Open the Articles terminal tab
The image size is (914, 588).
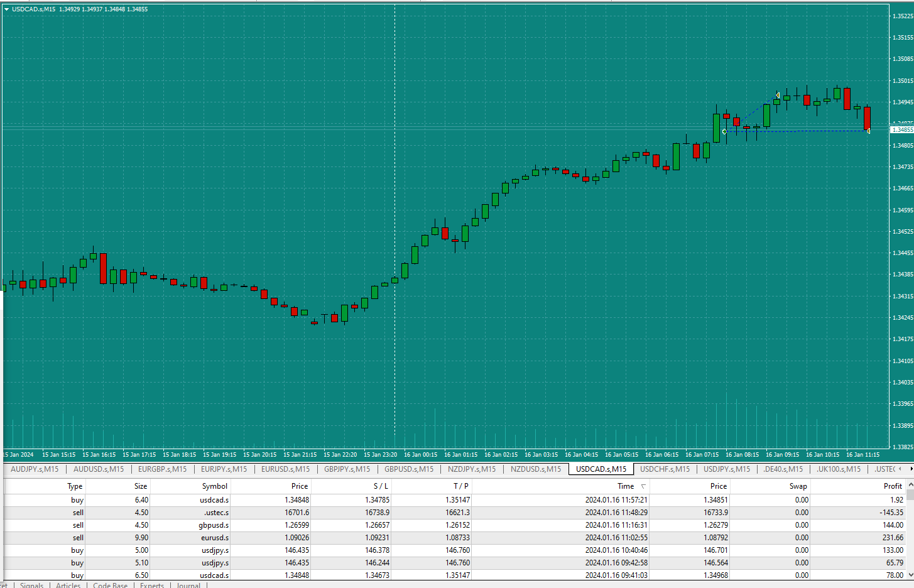pyautogui.click(x=68, y=585)
